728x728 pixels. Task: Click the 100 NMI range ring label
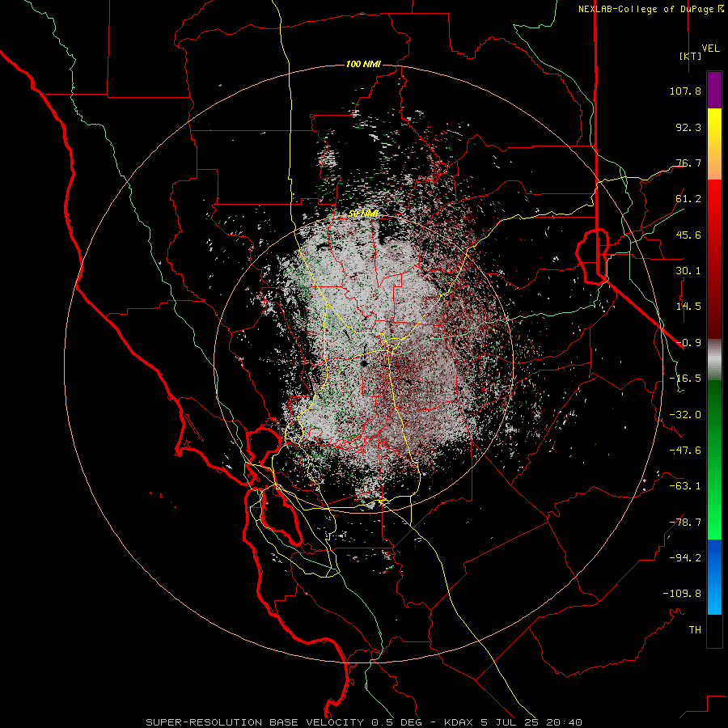pyautogui.click(x=363, y=64)
